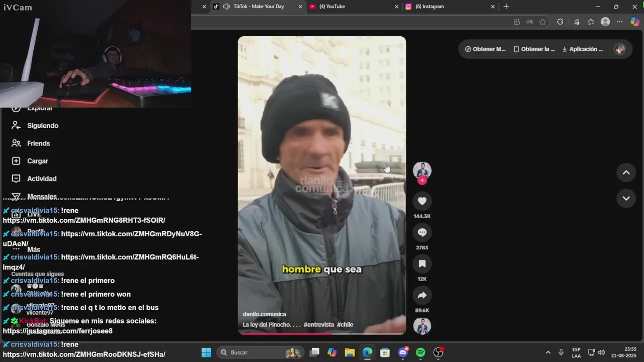Screen dimensions: 644x362
Task: Open creator avatar above the like button
Action: 422,170
